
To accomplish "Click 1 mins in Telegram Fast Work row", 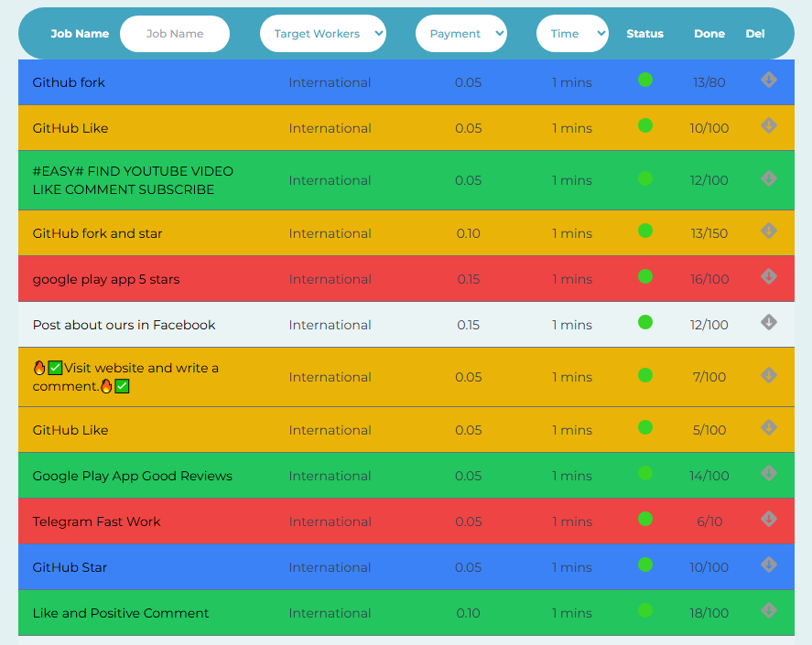I will (x=572, y=521).
